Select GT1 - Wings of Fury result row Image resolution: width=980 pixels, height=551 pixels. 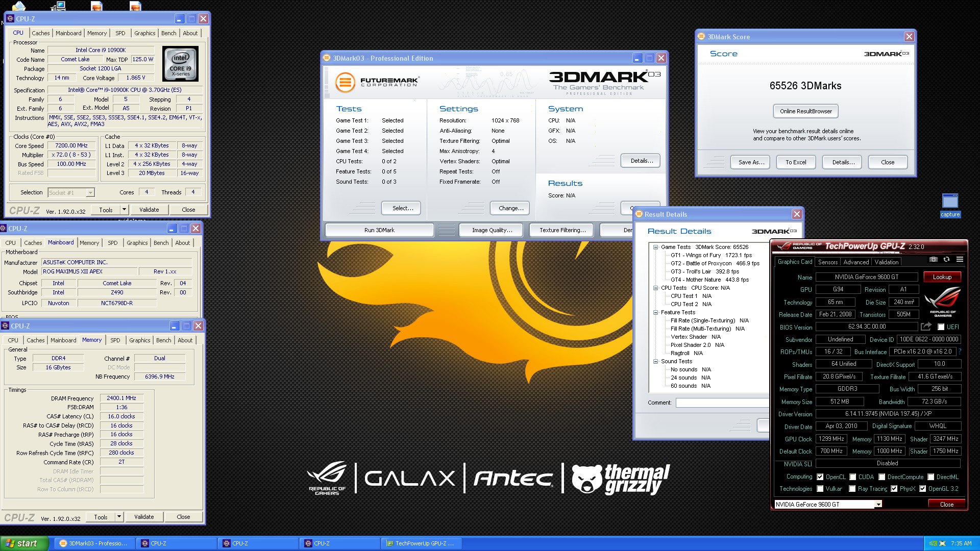point(711,255)
